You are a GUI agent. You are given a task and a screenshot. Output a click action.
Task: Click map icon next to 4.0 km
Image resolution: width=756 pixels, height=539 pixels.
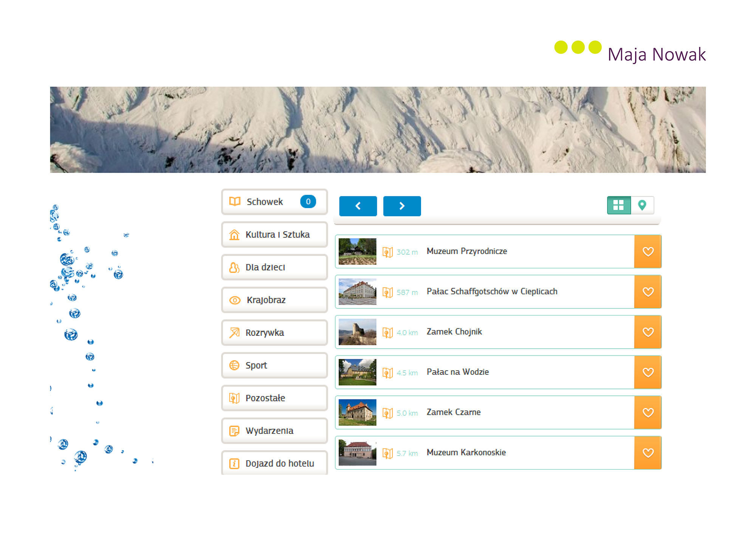coord(388,332)
